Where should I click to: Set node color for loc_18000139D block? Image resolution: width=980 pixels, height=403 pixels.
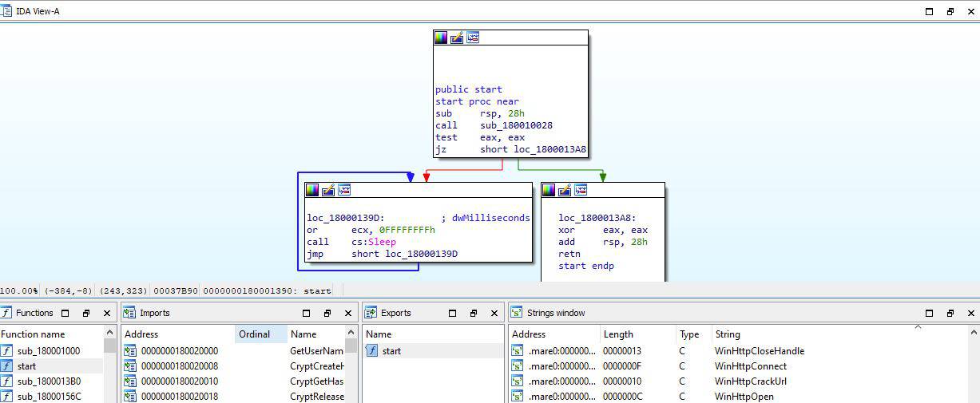[312, 190]
